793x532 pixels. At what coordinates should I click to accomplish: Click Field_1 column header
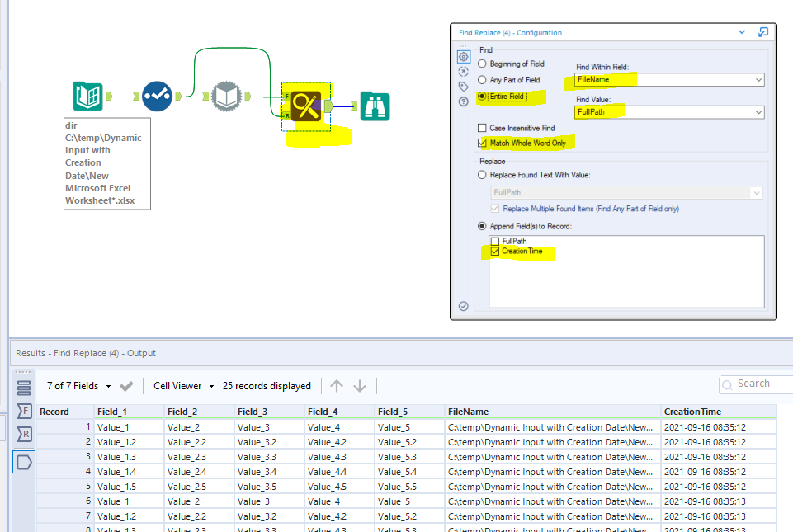tap(129, 412)
